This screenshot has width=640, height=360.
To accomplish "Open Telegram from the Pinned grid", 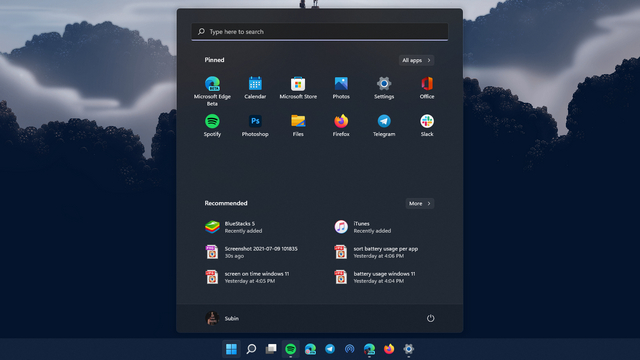I will (x=384, y=125).
